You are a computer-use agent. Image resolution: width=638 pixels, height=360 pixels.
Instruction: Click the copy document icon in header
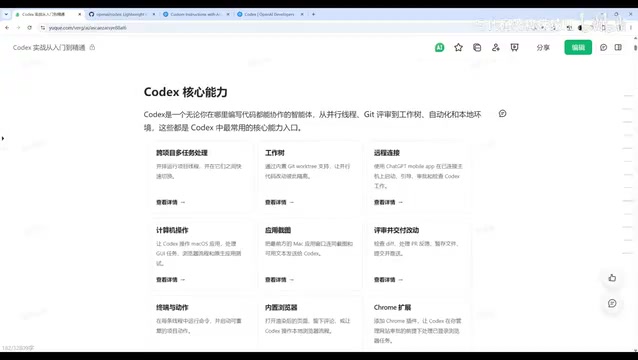477,48
